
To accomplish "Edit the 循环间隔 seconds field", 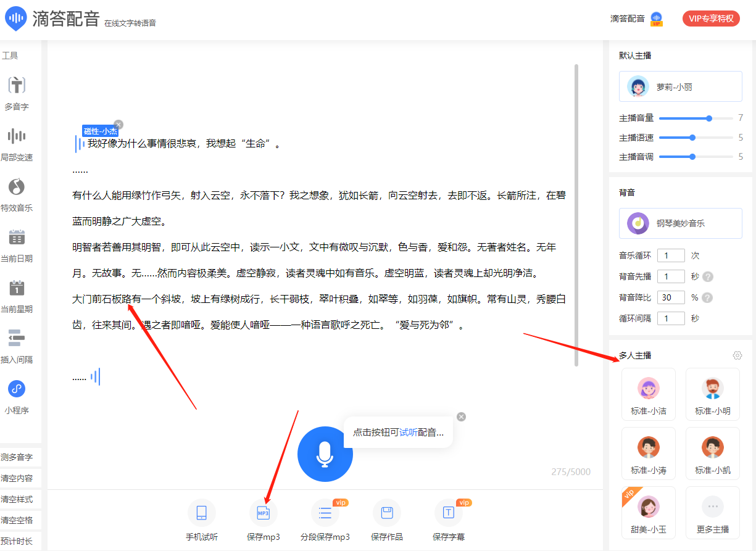I will coord(671,318).
